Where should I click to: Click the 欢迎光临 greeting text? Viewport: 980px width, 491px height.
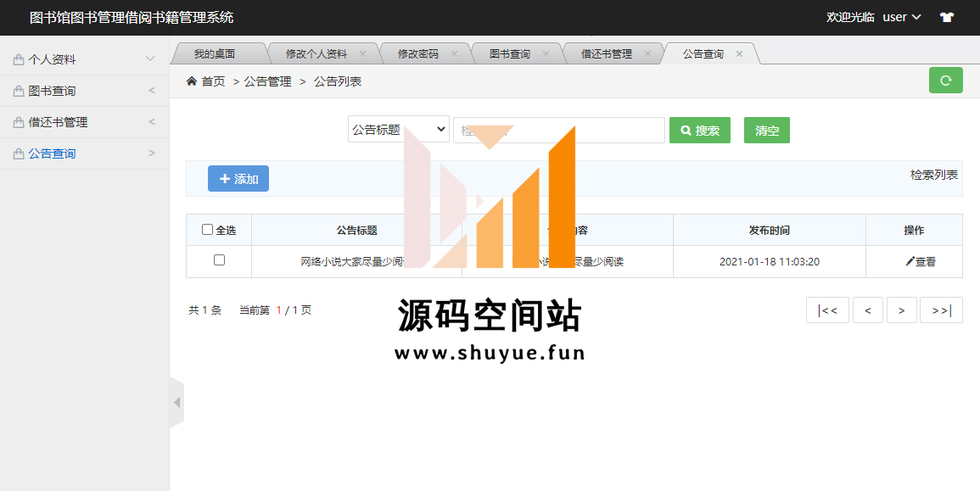click(850, 18)
